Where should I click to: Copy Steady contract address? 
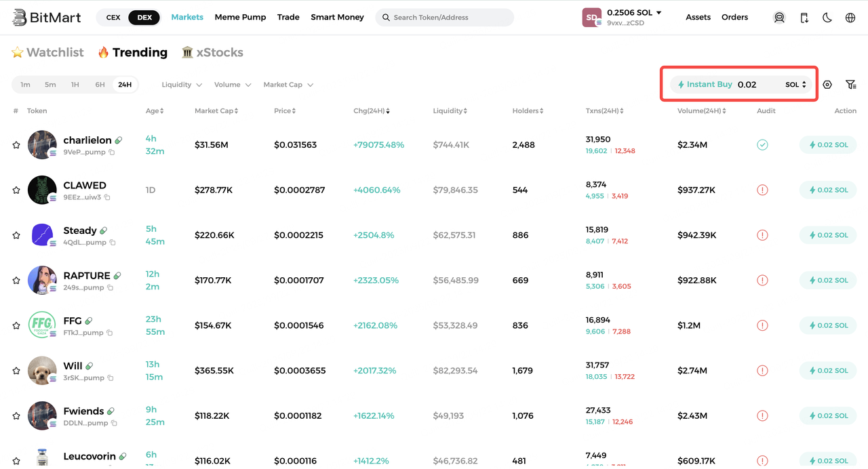tap(113, 243)
